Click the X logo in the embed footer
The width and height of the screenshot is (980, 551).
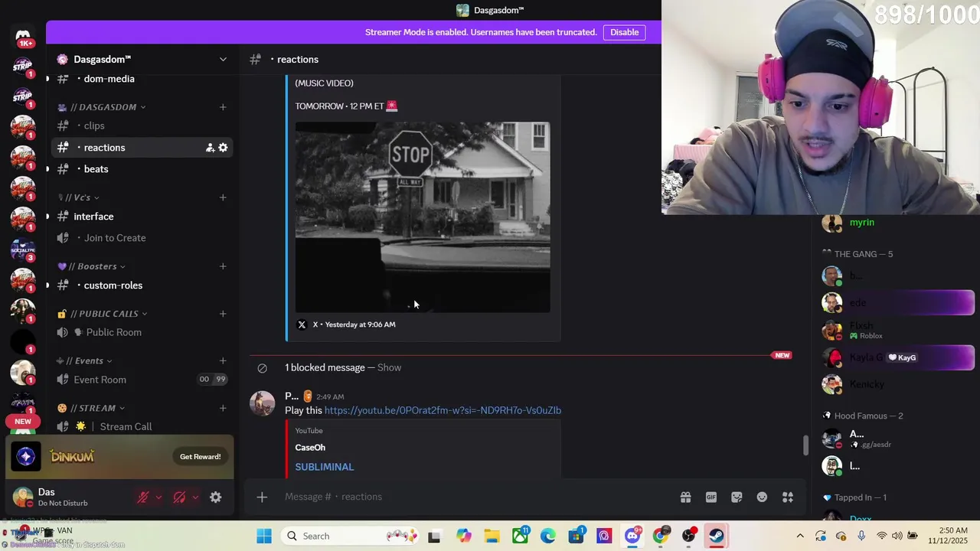pos(302,324)
